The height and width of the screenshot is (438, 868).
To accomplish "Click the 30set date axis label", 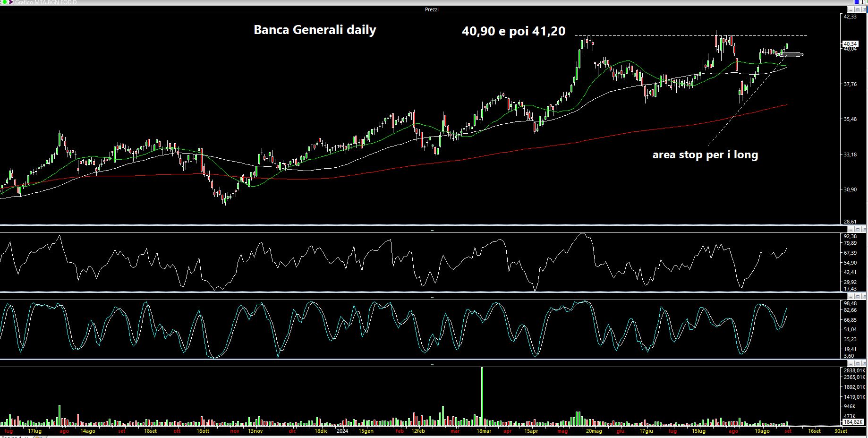I will (841, 431).
